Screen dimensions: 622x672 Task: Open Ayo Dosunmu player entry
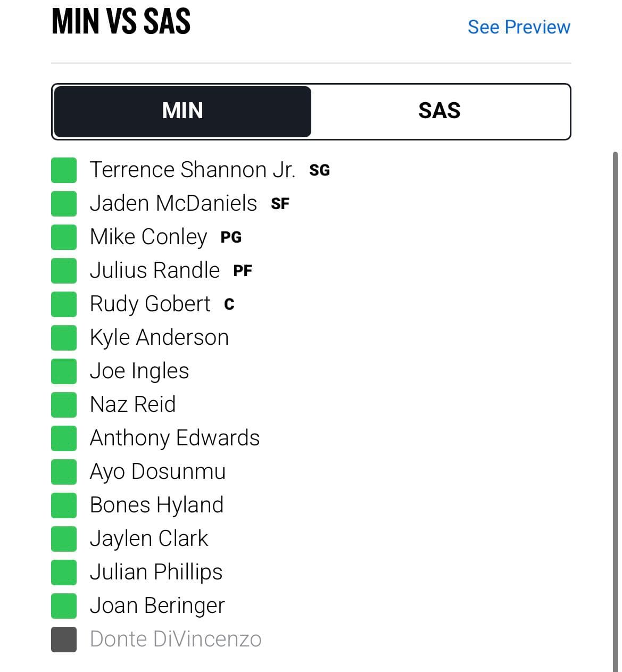(157, 471)
